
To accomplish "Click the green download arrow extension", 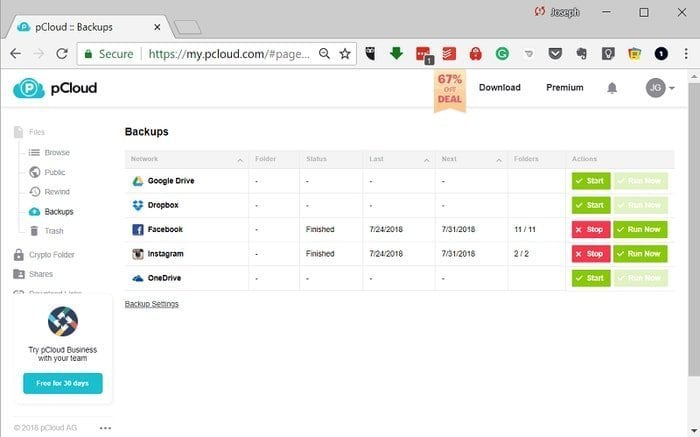I will pos(396,53).
